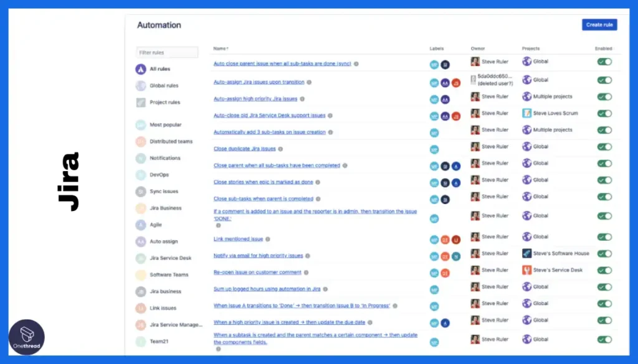Viewport: 638px width, 364px height.
Task: Disable the 'Auto-assign Jira issues upon transition' rule
Action: point(604,80)
